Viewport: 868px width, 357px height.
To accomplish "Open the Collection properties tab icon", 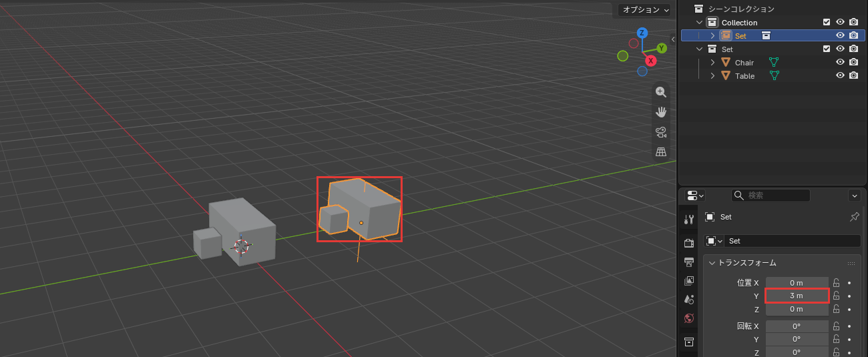I will (689, 342).
